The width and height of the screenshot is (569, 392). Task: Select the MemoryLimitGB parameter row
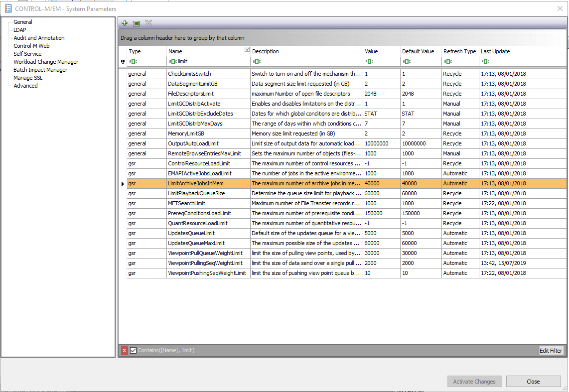pyautogui.click(x=186, y=133)
